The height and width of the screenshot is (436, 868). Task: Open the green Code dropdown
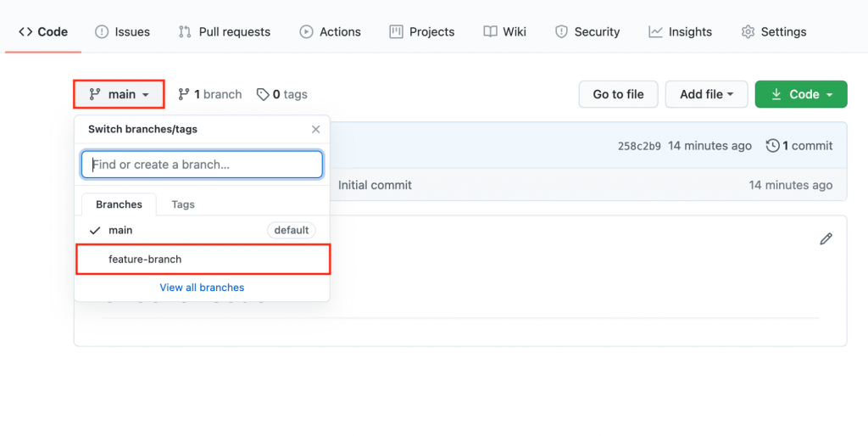(801, 94)
